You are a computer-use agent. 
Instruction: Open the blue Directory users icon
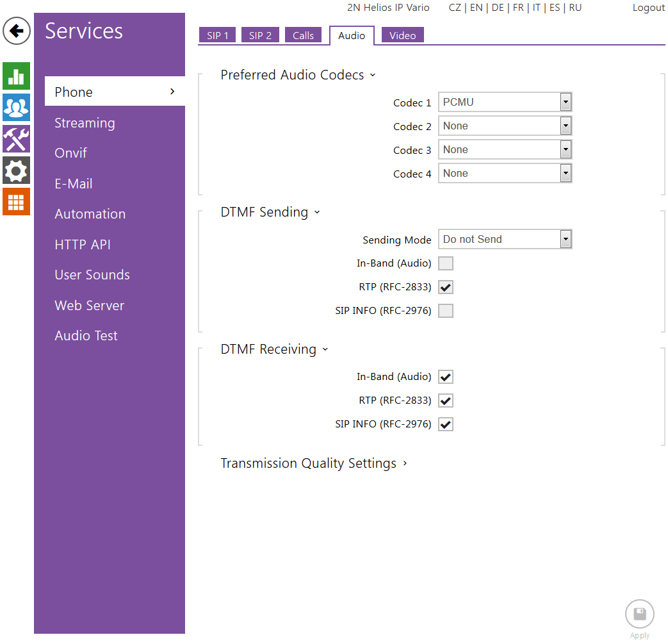tap(16, 107)
